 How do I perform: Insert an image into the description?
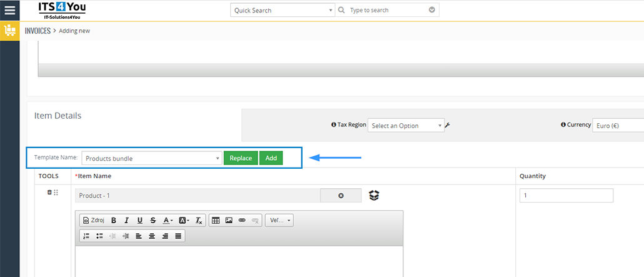coord(229,221)
